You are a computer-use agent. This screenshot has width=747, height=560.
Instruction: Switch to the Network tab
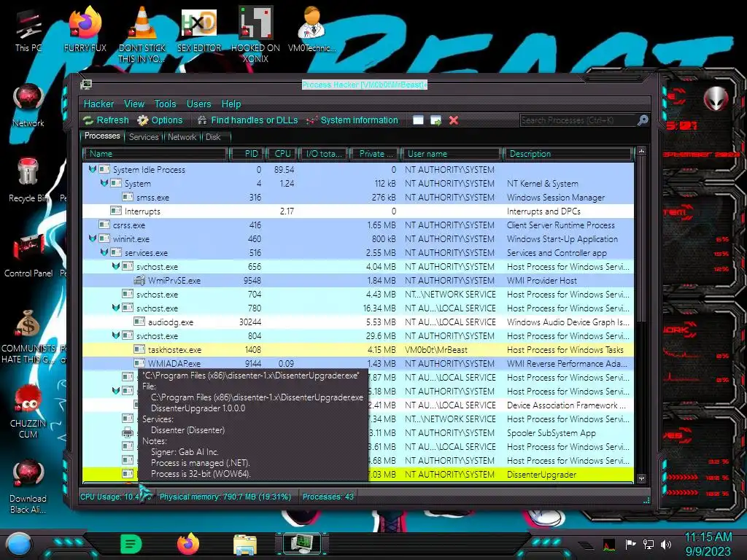(x=182, y=137)
